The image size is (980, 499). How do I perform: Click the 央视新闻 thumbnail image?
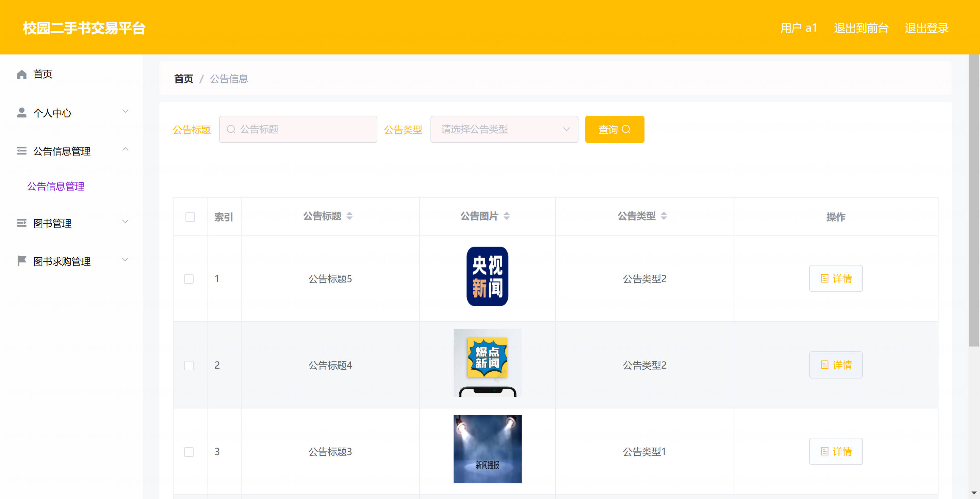click(487, 276)
